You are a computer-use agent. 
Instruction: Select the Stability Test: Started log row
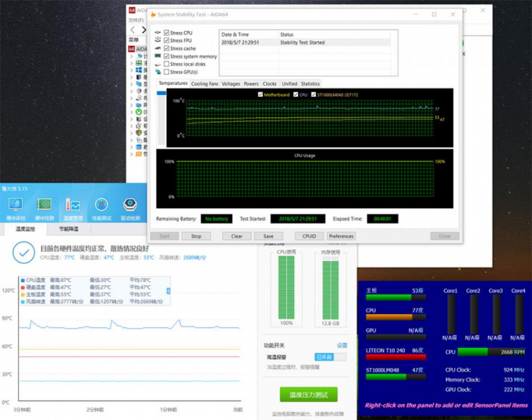305,43
